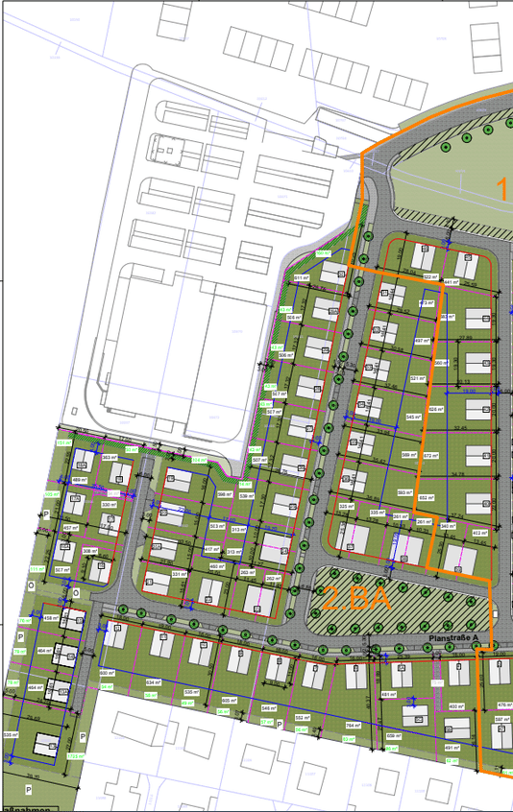Screen dimensions: 513x812
Task: Select the 652 m² plot area tag
Action: click(427, 497)
